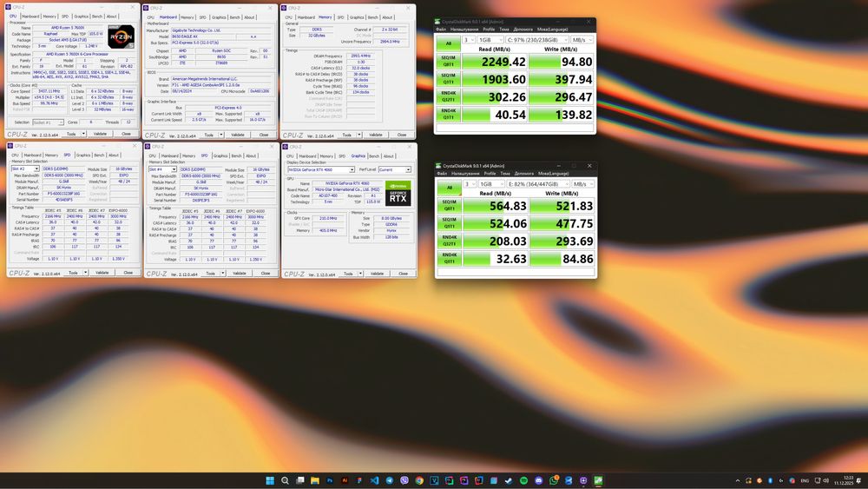Screen dimensions: 868x489
Task: Open Допомога menu in C: drive CrystalDiskMark
Action: click(523, 30)
